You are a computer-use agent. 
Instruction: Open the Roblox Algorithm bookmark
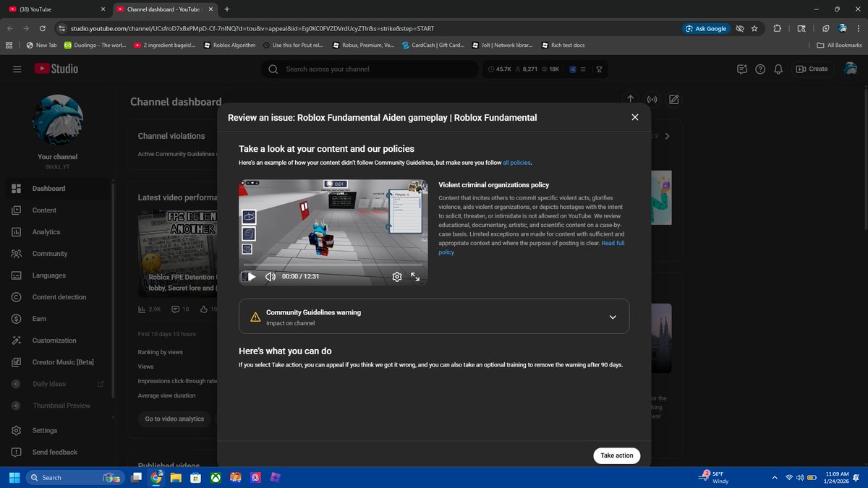229,45
